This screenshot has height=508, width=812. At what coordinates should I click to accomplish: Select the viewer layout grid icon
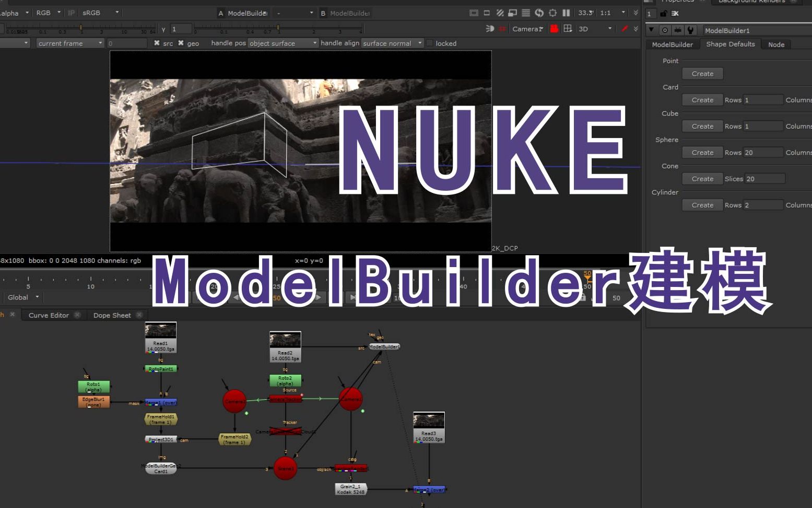pos(568,29)
